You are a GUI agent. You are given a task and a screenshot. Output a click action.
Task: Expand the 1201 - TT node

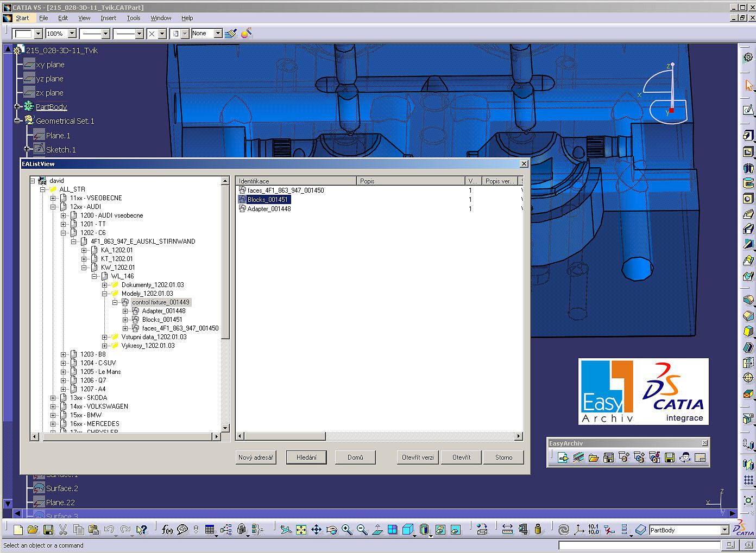[64, 224]
